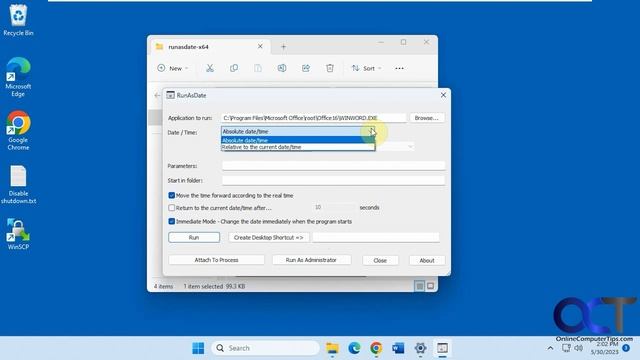Close the runasdate-x64 tab

click(260, 47)
